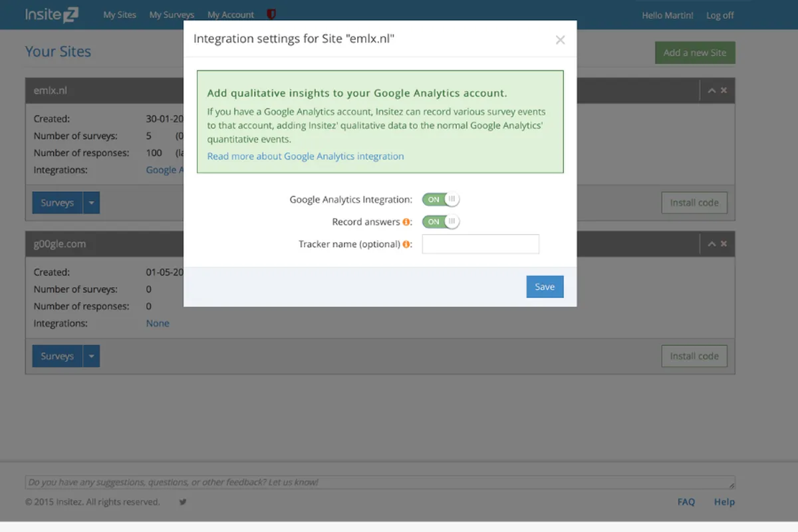
Task: Save the integration settings
Action: tap(545, 287)
